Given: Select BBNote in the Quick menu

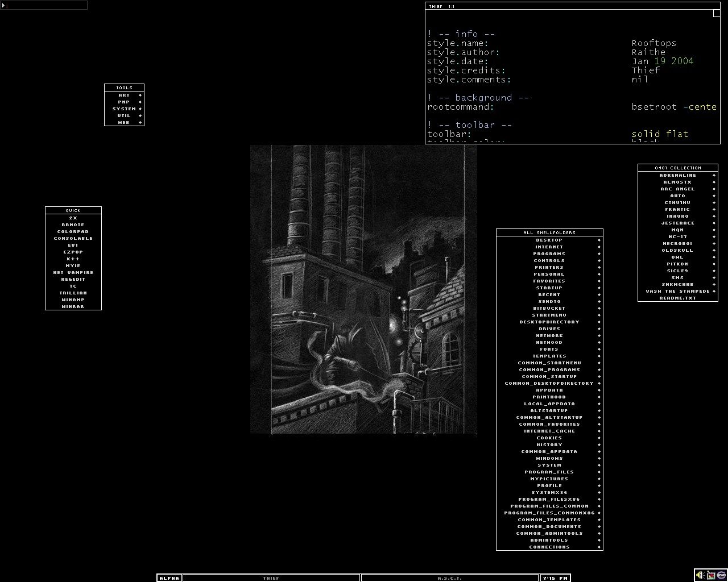Looking at the screenshot, I should pyautogui.click(x=73, y=225).
